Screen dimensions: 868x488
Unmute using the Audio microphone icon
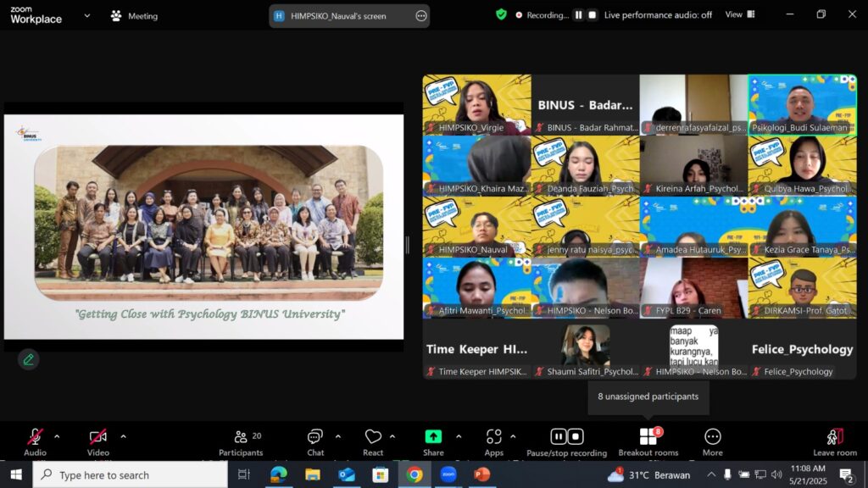(x=35, y=436)
